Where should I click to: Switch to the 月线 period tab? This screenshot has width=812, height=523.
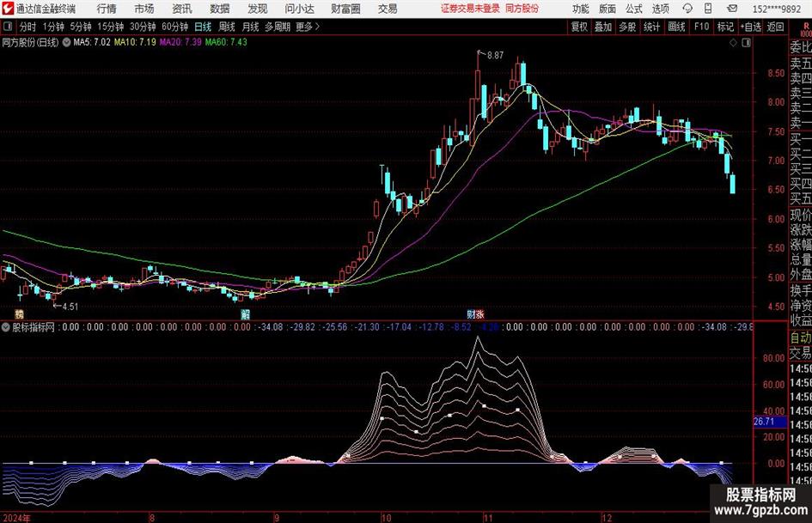coord(251,27)
